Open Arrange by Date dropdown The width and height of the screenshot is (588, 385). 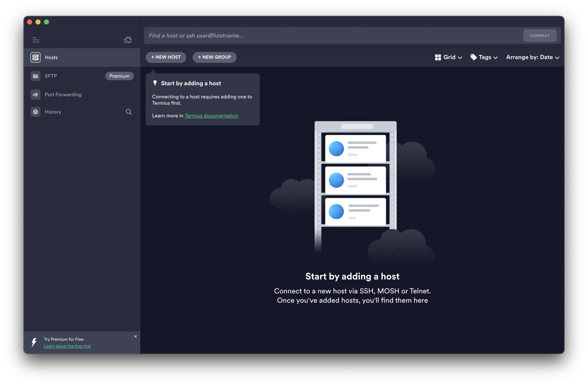(532, 57)
